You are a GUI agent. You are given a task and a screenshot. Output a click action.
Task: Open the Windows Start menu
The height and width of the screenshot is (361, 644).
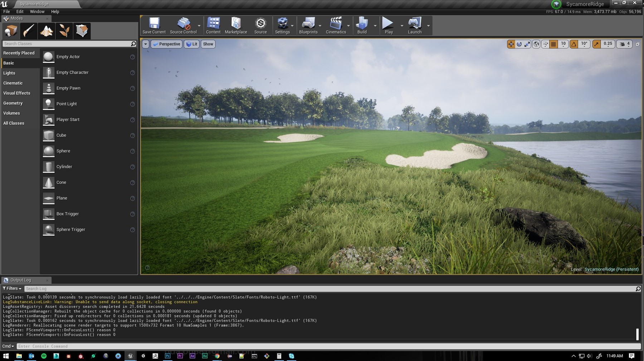pyautogui.click(x=6, y=356)
